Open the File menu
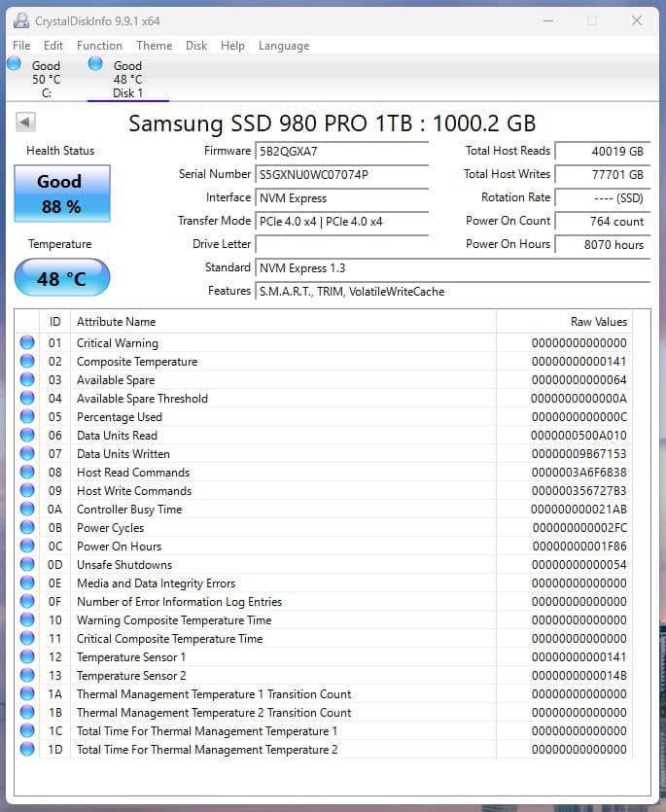The width and height of the screenshot is (666, 812). [x=21, y=46]
